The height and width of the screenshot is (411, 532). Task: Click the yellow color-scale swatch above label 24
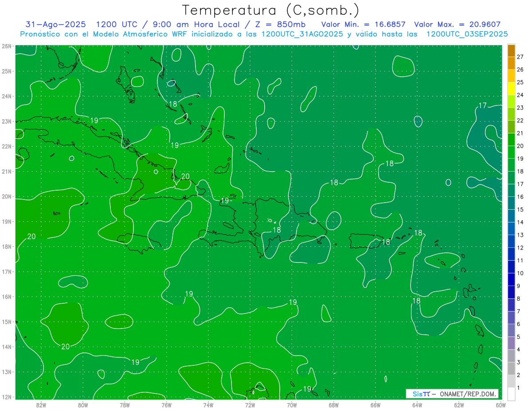[511, 88]
